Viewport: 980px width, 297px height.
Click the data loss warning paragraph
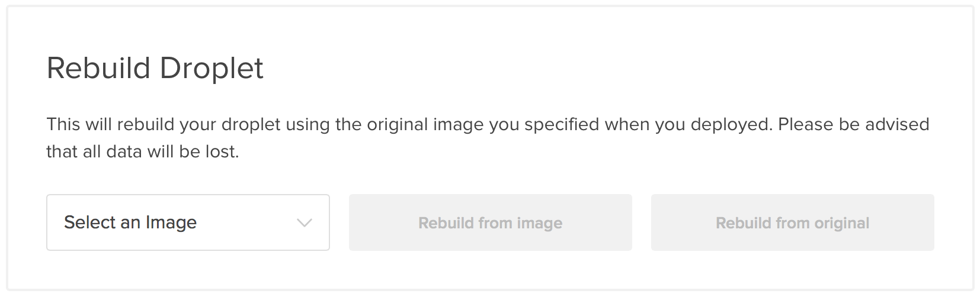coord(487,137)
